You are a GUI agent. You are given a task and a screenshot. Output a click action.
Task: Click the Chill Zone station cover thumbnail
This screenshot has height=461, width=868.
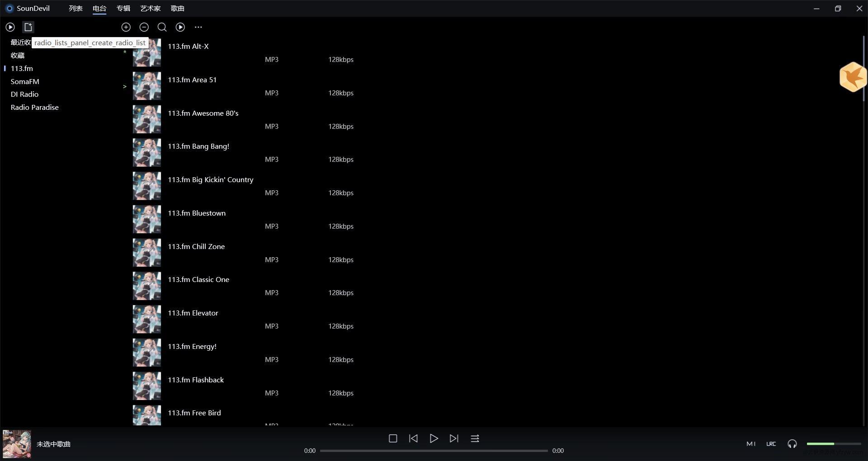tap(146, 253)
